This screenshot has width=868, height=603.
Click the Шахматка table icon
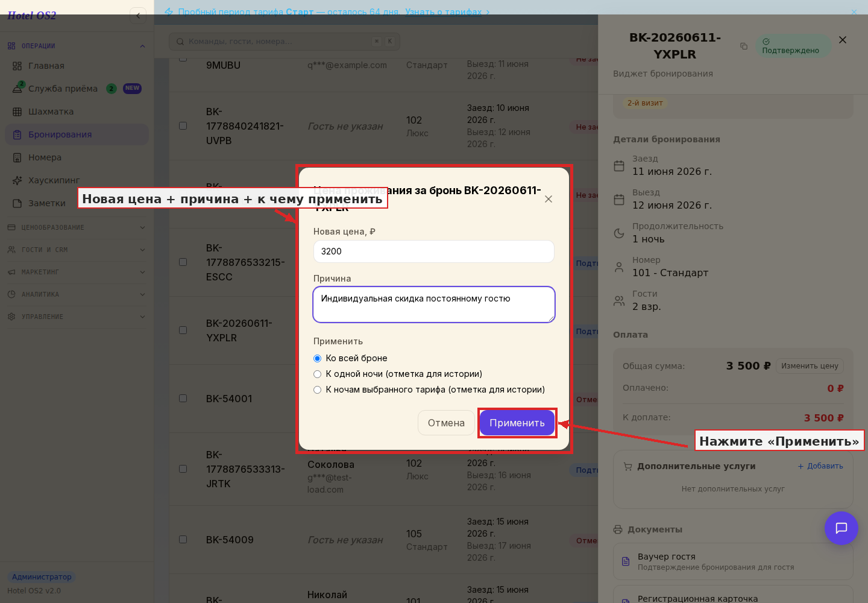(17, 112)
